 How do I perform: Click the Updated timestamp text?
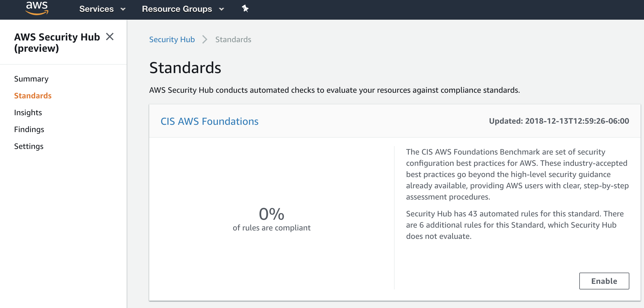tap(559, 121)
